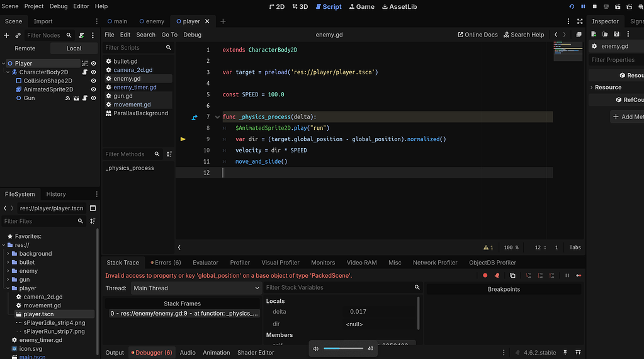Click the reload current project icon
Screen dimensions: 644x359
[572, 6]
